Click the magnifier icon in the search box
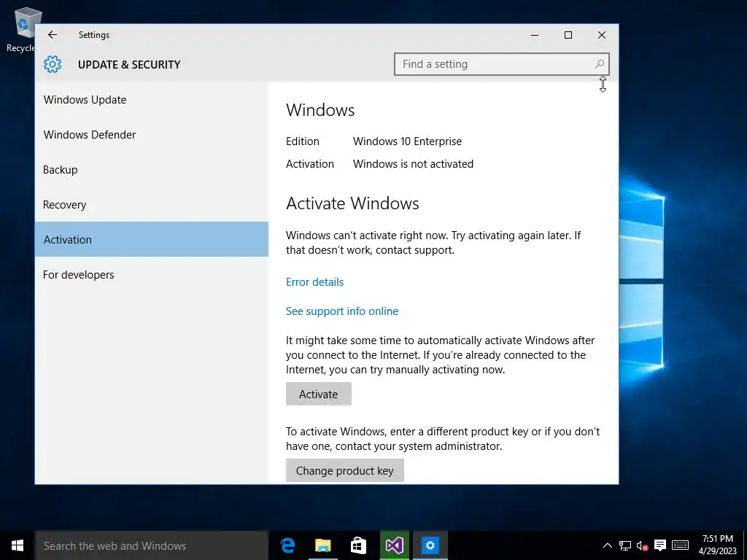747x560 pixels. pyautogui.click(x=600, y=64)
